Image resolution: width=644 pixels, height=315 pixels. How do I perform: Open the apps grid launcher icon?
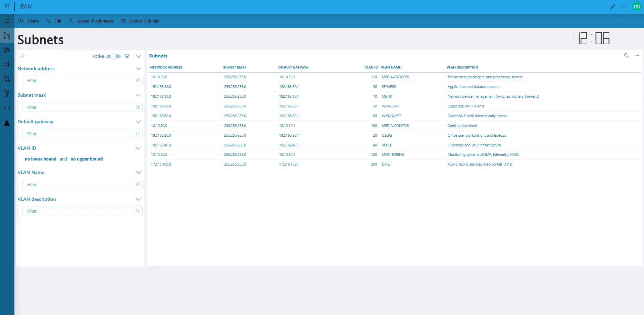point(7,6)
